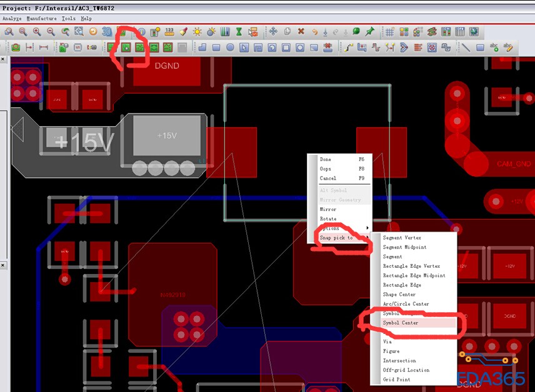Screen dimensions: 535x392
Task: Select the Copy tool icon
Action: (x=287, y=32)
